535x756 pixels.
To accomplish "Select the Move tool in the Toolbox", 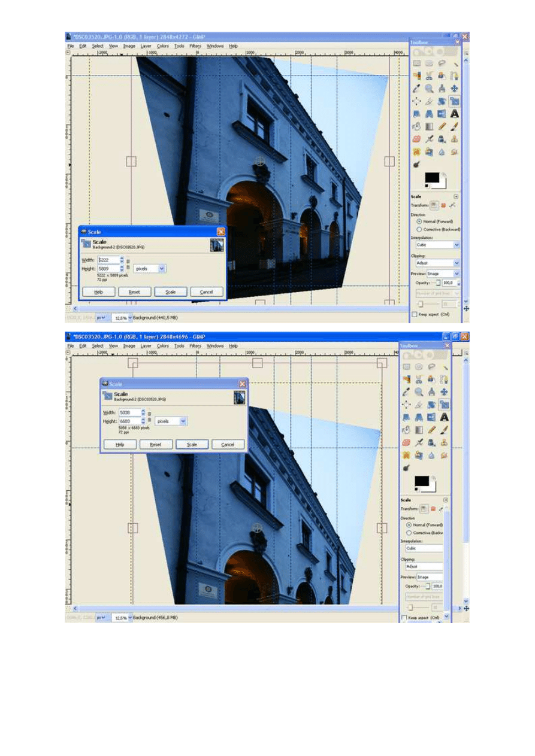I will click(x=455, y=88).
